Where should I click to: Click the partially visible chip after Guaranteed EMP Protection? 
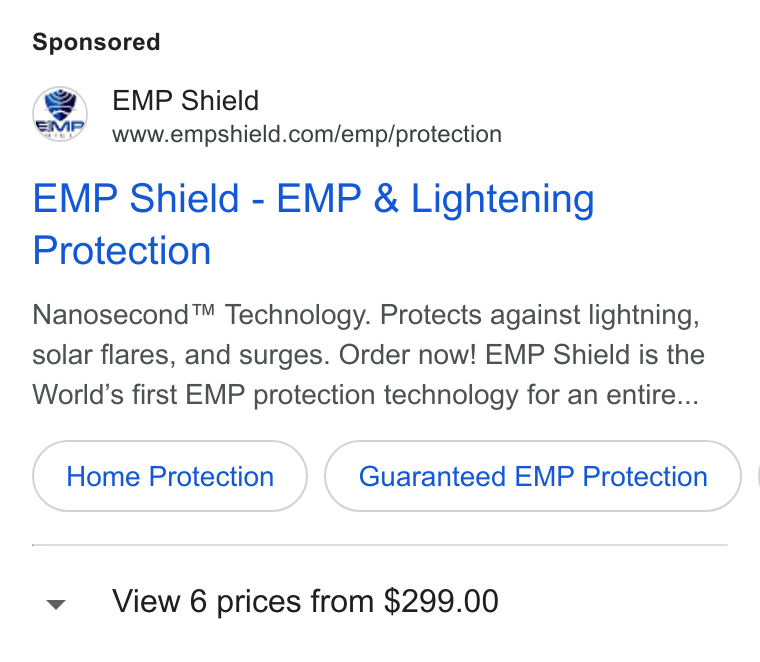coord(759,476)
